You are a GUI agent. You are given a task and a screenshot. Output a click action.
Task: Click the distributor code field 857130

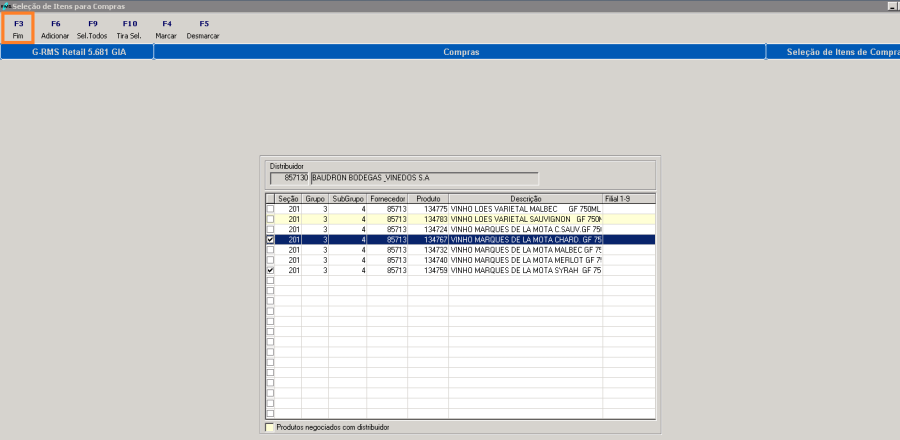click(290, 178)
